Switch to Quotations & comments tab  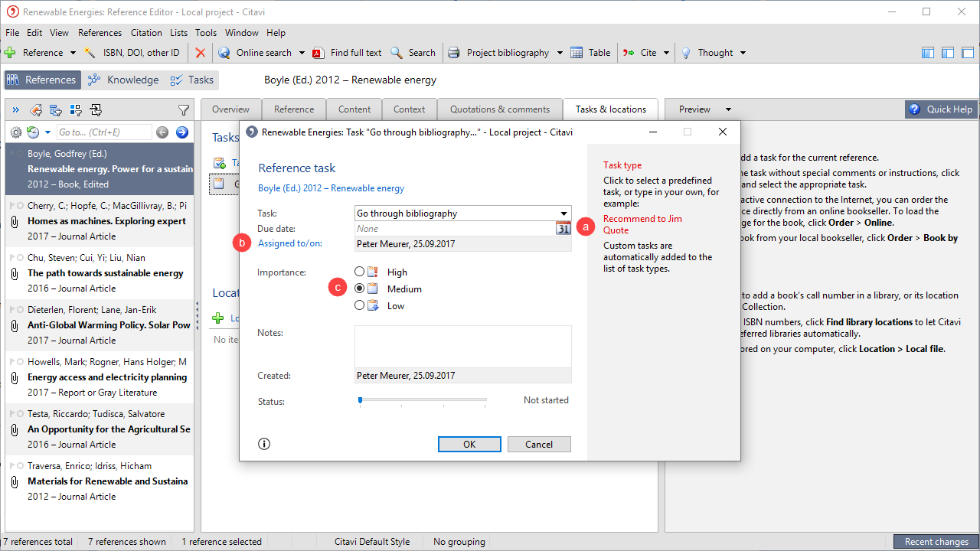(x=500, y=109)
